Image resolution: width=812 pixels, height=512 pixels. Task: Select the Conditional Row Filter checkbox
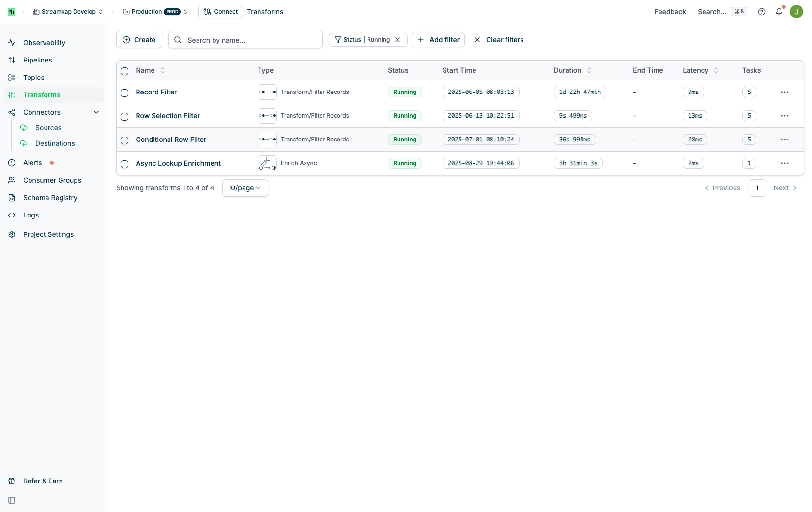click(x=124, y=140)
